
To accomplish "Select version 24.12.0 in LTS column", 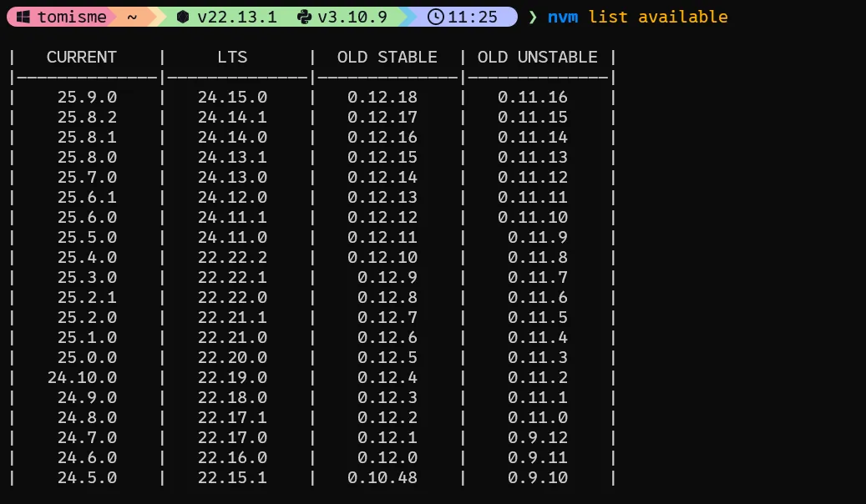I will (x=232, y=197).
